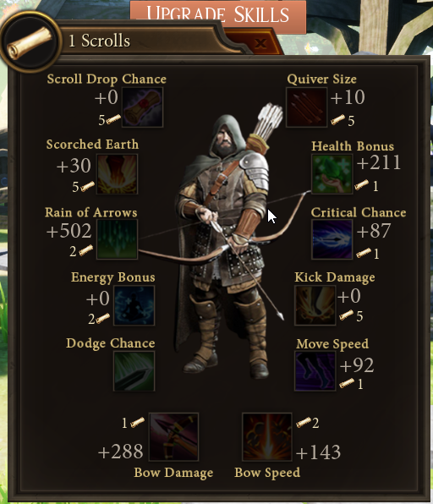Viewport: 433px width, 504px height.
Task: Click the Move Speed +92 value
Action: coord(357,365)
